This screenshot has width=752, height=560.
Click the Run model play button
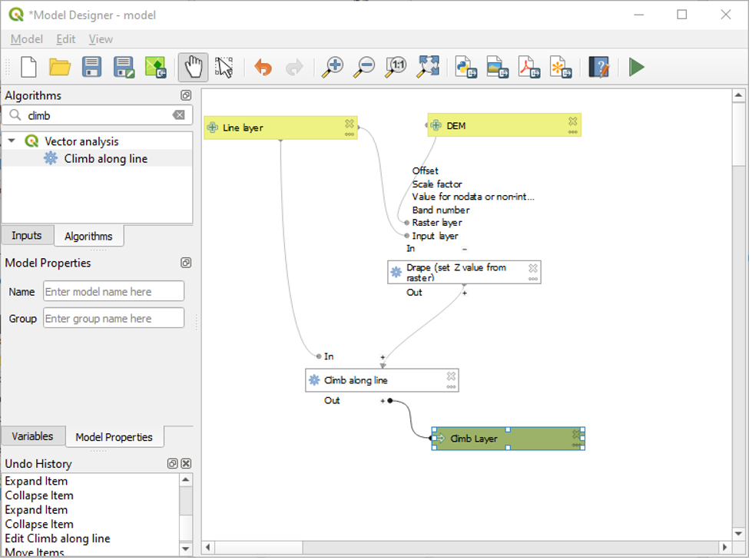(x=636, y=68)
